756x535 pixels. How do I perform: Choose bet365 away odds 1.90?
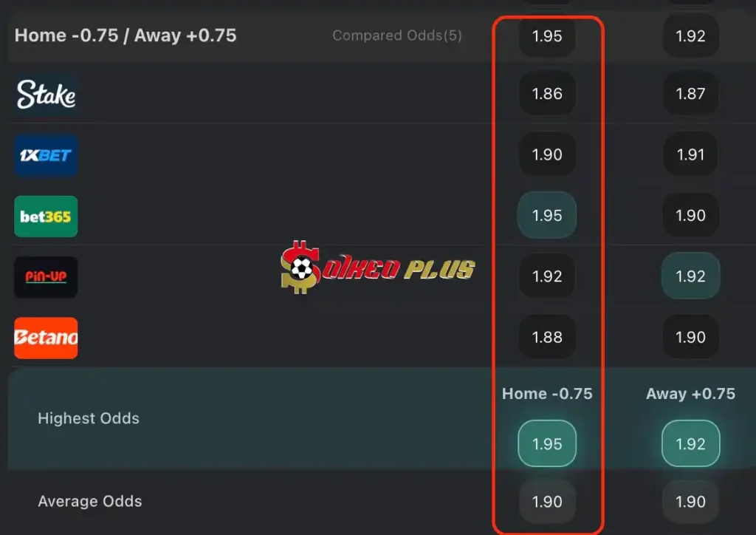(x=690, y=215)
